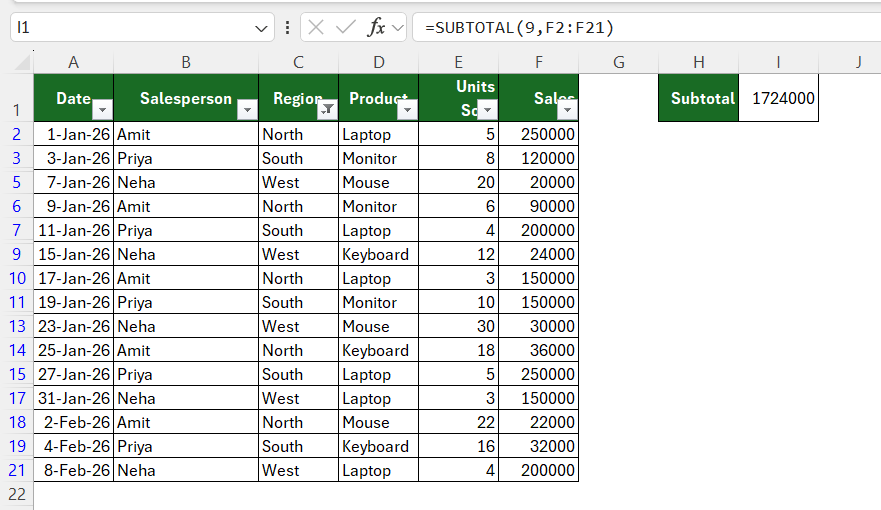This screenshot has height=510, width=881.
Task: Select column A header
Action: 74,62
